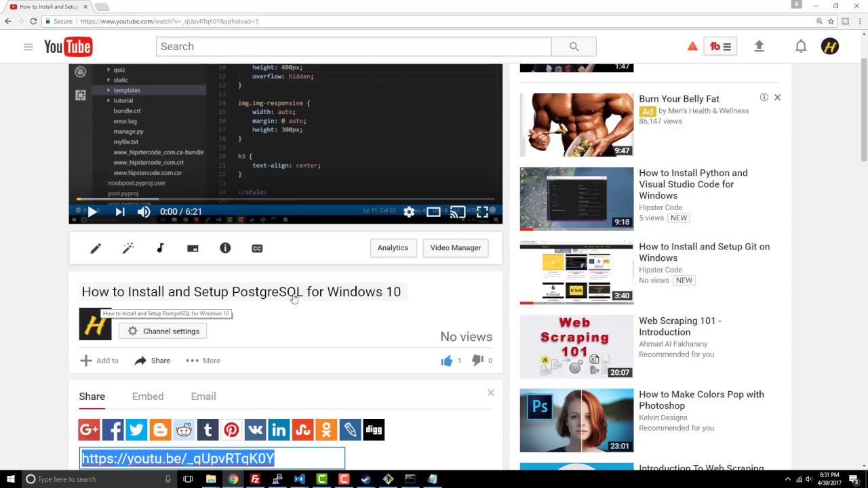Image resolution: width=868 pixels, height=488 pixels.
Task: Dismiss the Burn Your Belly Fat ad
Action: 777,98
